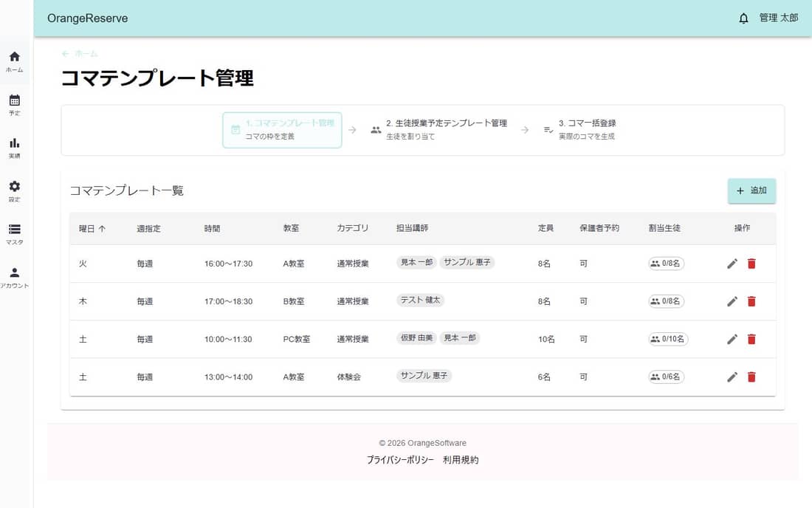Edit the 土 10:00～11:30 PC教室 row
This screenshot has width=812, height=508.
click(x=732, y=339)
